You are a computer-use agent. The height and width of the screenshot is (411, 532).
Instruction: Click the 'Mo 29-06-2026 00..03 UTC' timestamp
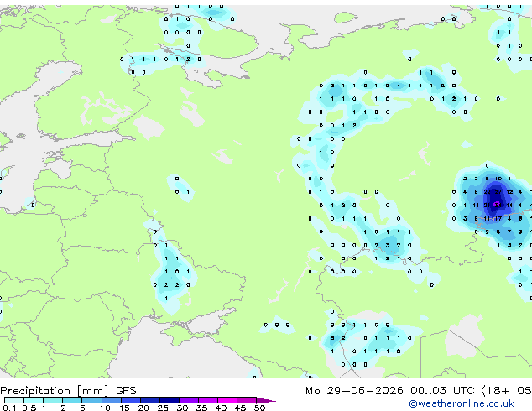(x=390, y=391)
